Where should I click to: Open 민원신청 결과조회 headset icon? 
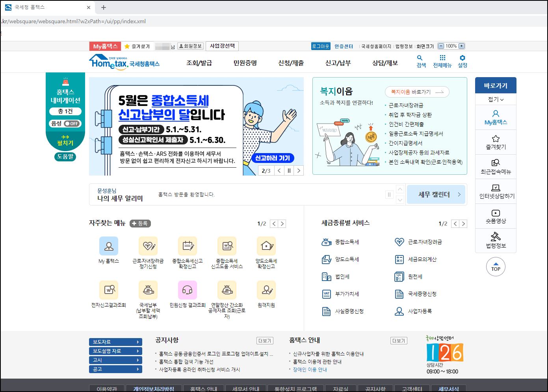point(188,290)
